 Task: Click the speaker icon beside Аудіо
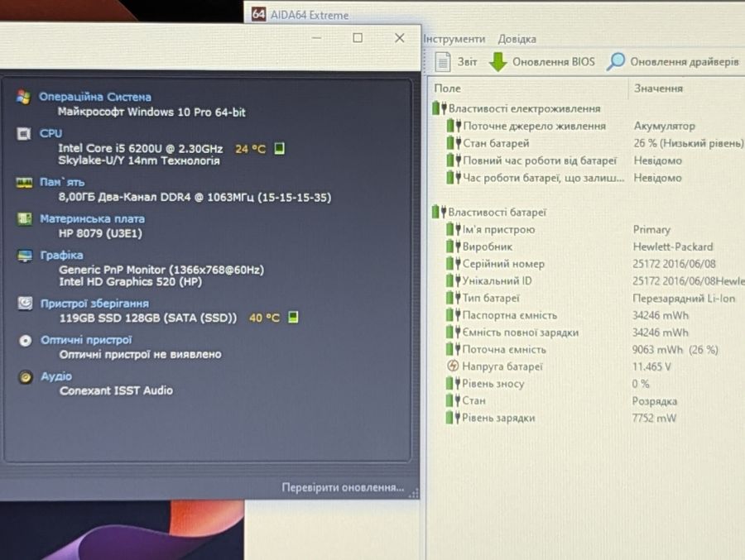click(x=26, y=376)
